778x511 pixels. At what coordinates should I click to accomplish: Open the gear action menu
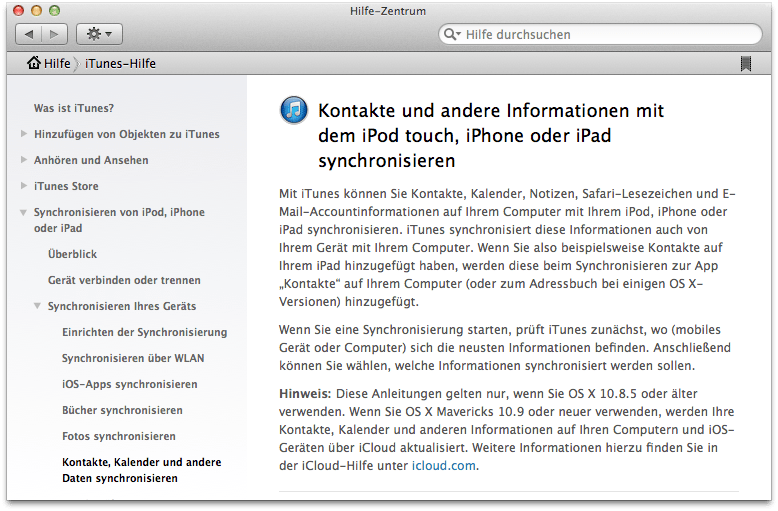99,34
